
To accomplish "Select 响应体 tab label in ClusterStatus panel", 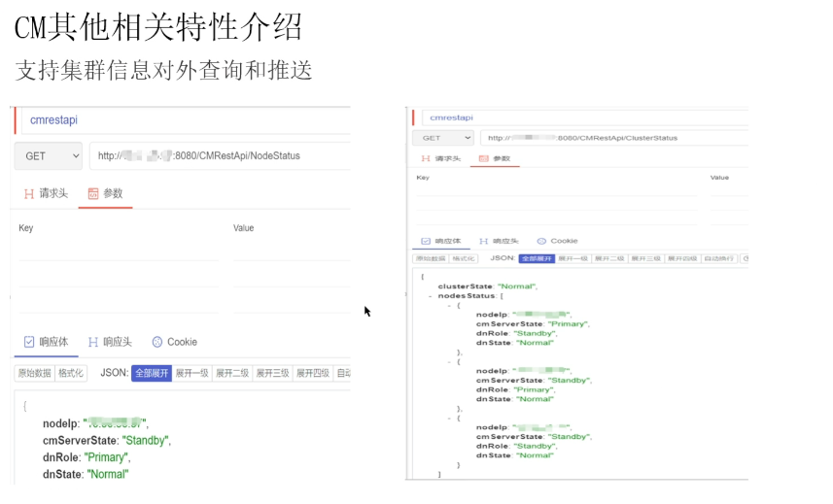I will pos(448,241).
